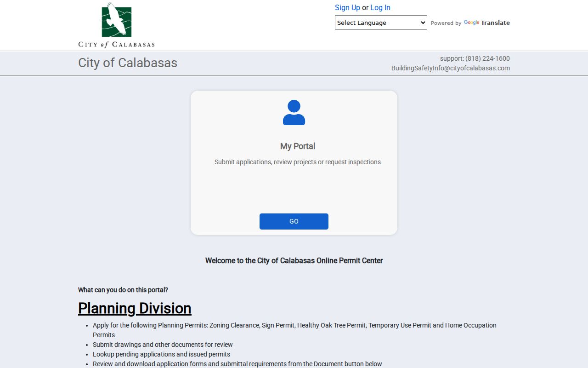Click the 'Powered by' label
Screen dimensions: 588x368
tap(446, 23)
